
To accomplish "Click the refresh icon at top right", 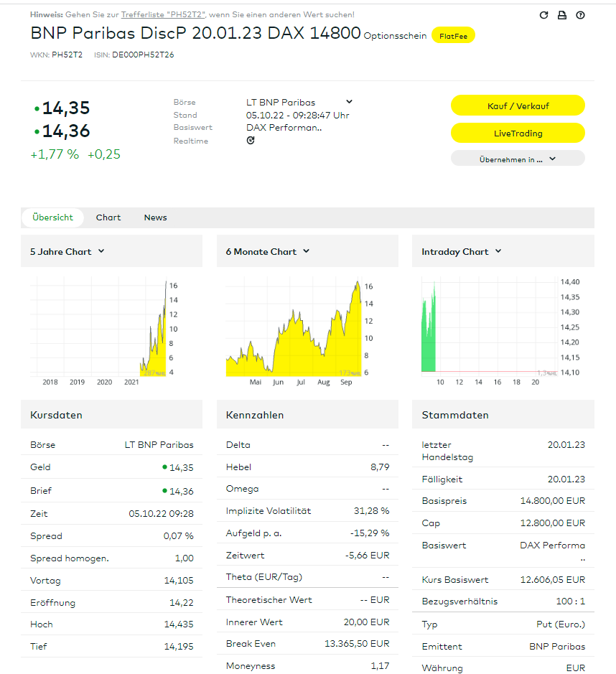I will tap(543, 15).
